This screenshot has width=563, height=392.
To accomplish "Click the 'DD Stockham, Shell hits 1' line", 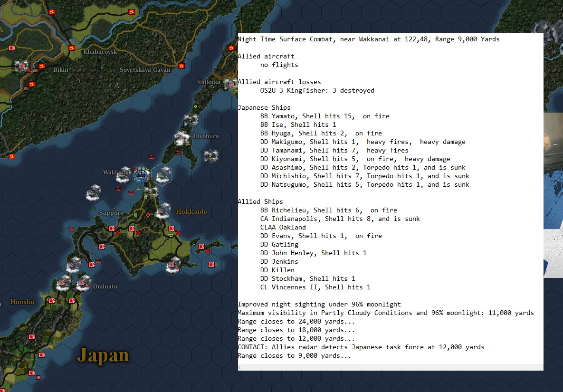I will pos(307,279).
